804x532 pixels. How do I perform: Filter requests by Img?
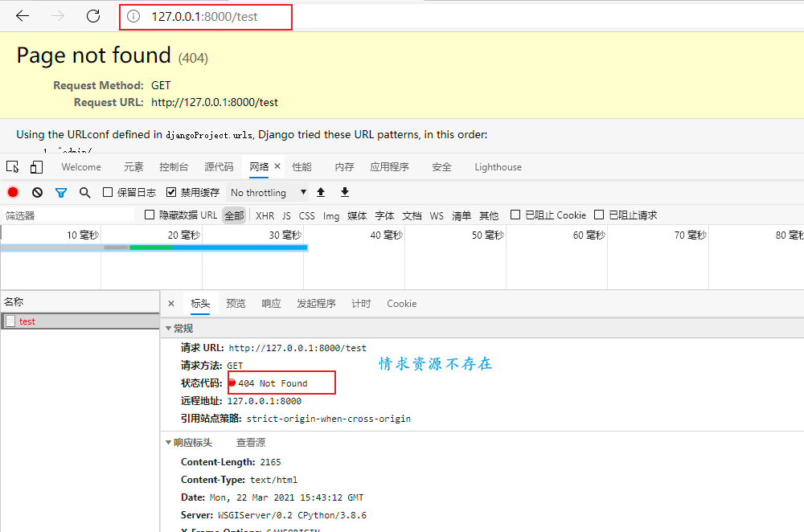coord(331,215)
